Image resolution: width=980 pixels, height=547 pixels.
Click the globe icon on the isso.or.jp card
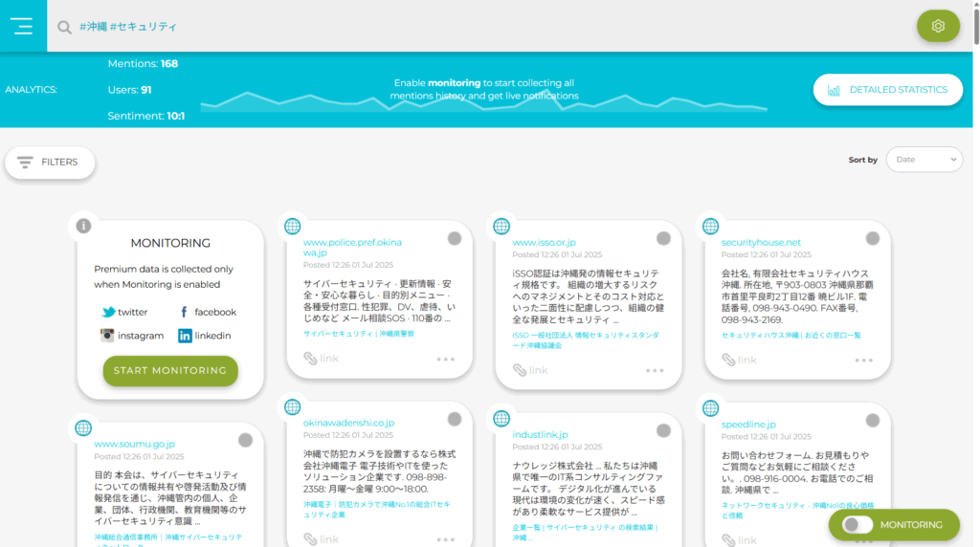point(501,226)
